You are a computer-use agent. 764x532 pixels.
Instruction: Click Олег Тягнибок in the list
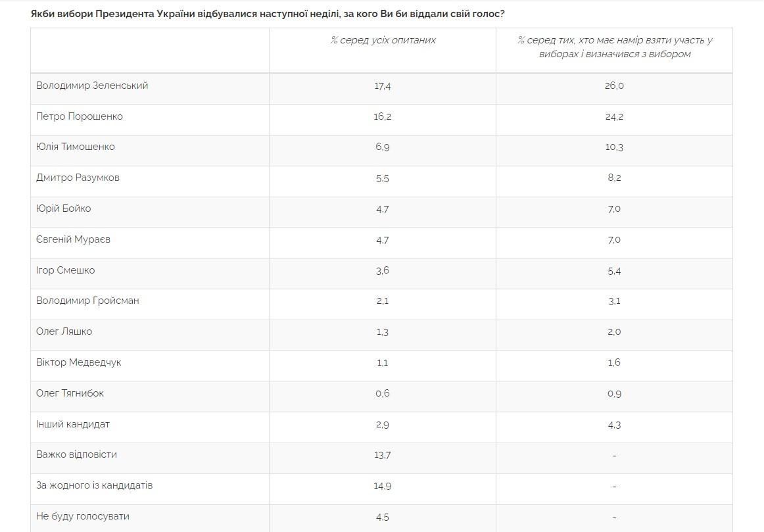click(x=70, y=393)
